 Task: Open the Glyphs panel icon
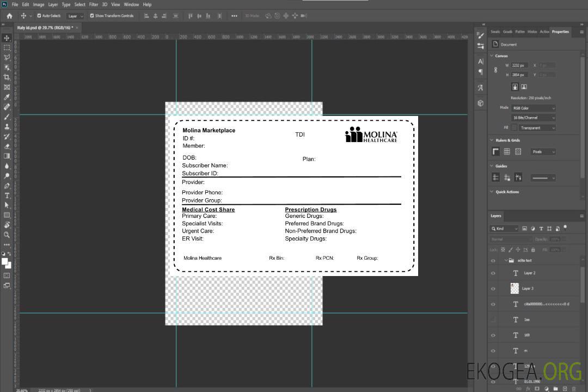[481, 88]
